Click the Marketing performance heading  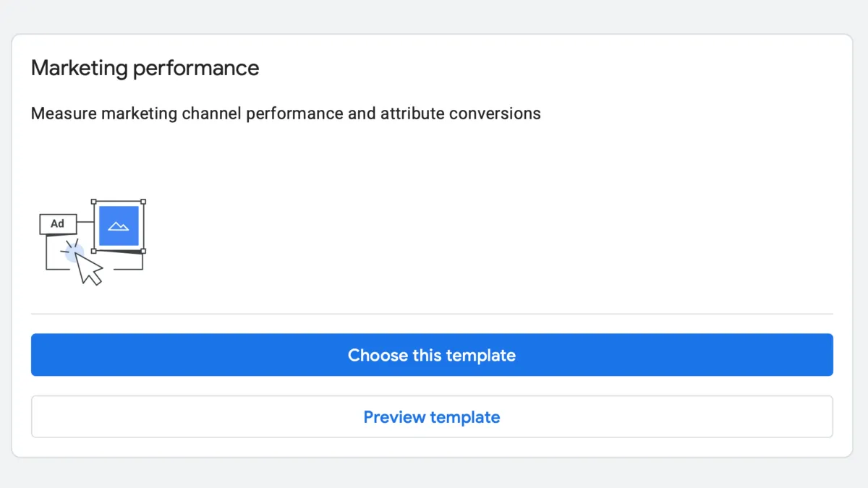click(145, 67)
